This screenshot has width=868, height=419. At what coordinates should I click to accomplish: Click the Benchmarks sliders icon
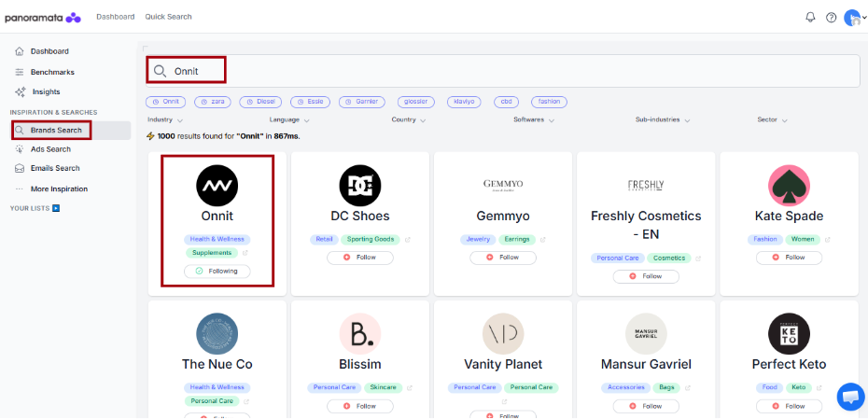pyautogui.click(x=20, y=72)
